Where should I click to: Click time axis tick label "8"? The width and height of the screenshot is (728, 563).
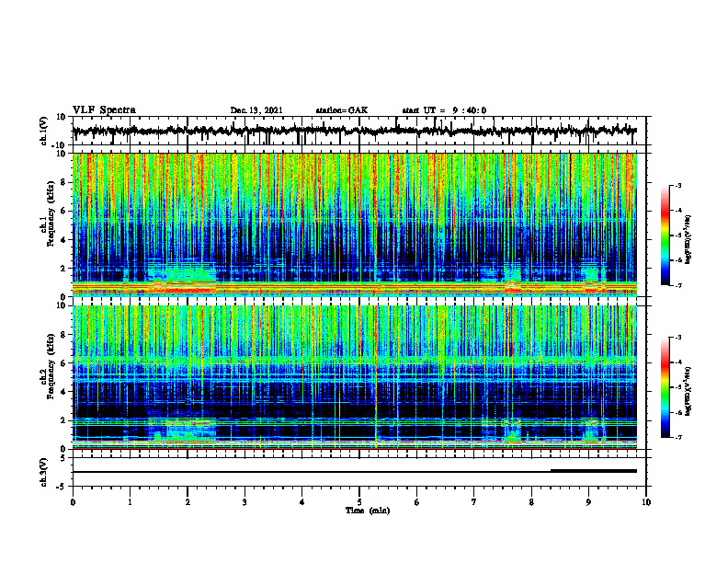[531, 502]
